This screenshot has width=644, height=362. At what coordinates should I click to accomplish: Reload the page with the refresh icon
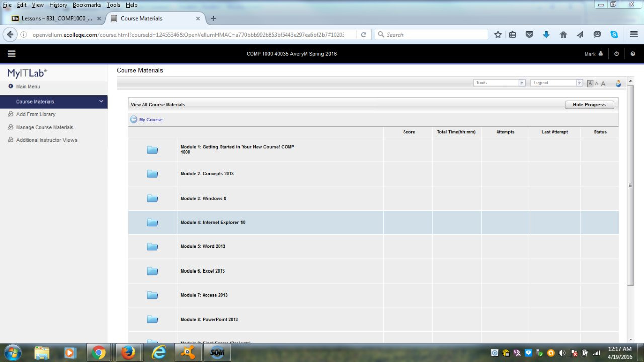[x=364, y=35]
